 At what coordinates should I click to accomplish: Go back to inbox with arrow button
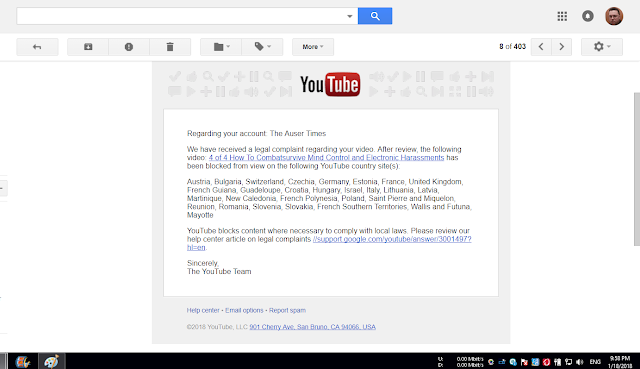pos(37,47)
